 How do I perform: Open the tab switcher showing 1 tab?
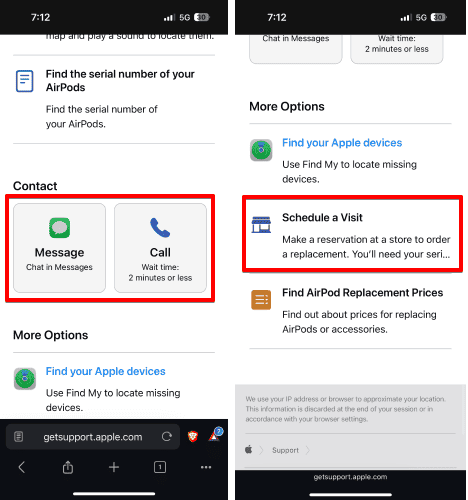click(x=160, y=467)
